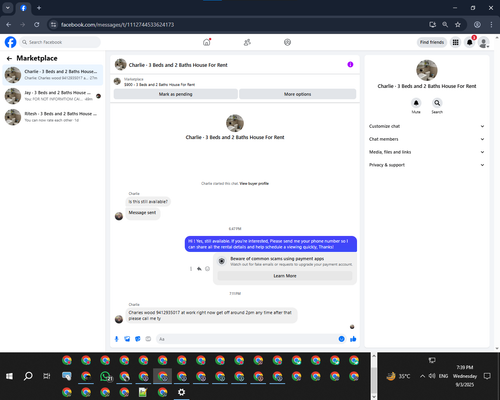Open Settings gear in the taskbar
This screenshot has height=400, width=500.
[x=182, y=392]
